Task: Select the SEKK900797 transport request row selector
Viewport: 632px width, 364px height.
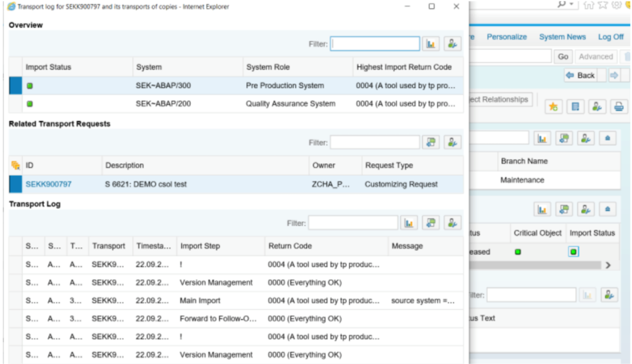Action: pos(16,184)
